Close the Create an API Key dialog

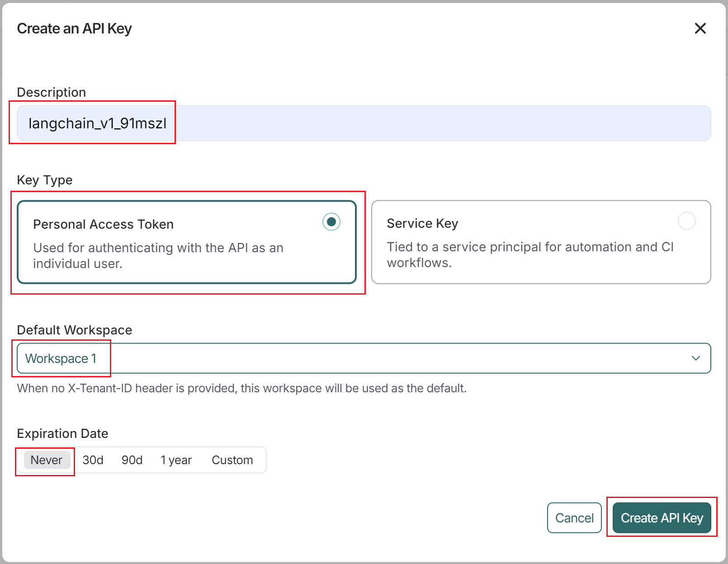click(700, 28)
